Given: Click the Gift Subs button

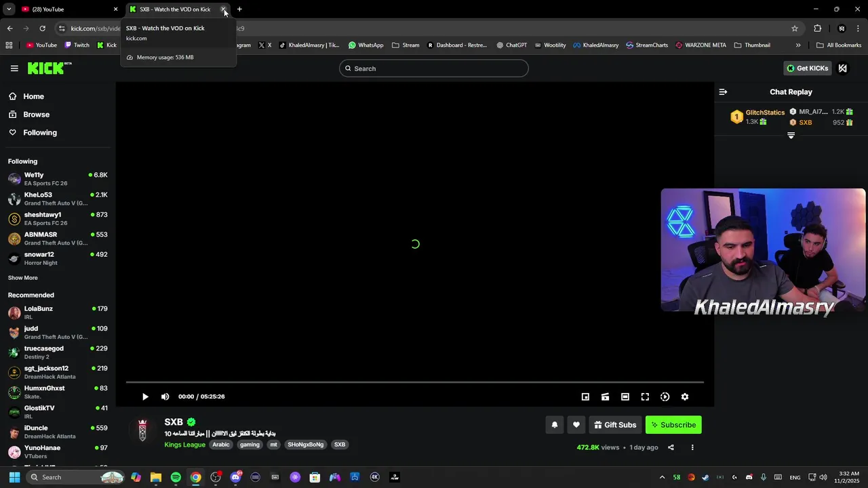Looking at the screenshot, I should pos(615,425).
